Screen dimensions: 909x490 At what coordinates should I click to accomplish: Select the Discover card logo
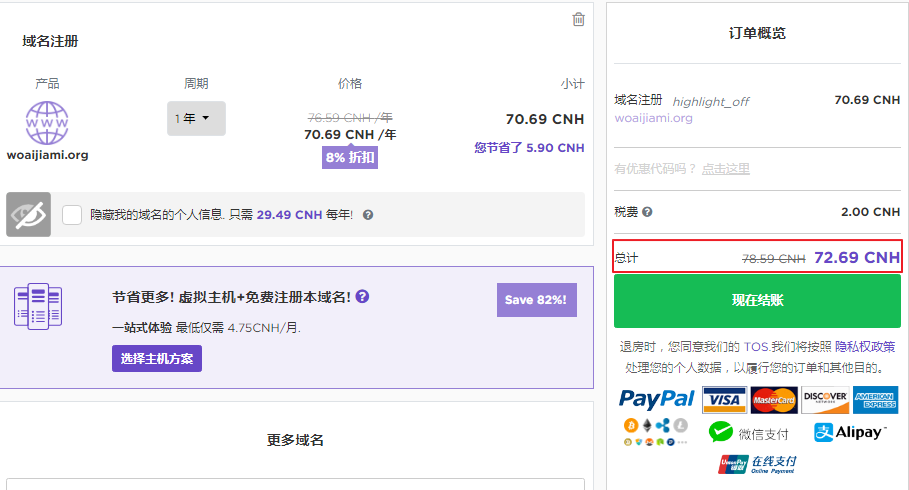coord(825,400)
